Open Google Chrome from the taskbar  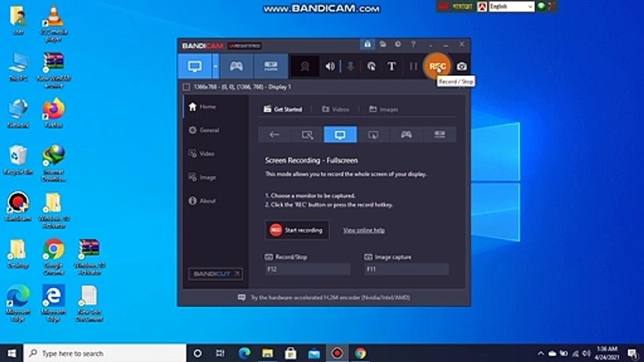[x=360, y=353]
